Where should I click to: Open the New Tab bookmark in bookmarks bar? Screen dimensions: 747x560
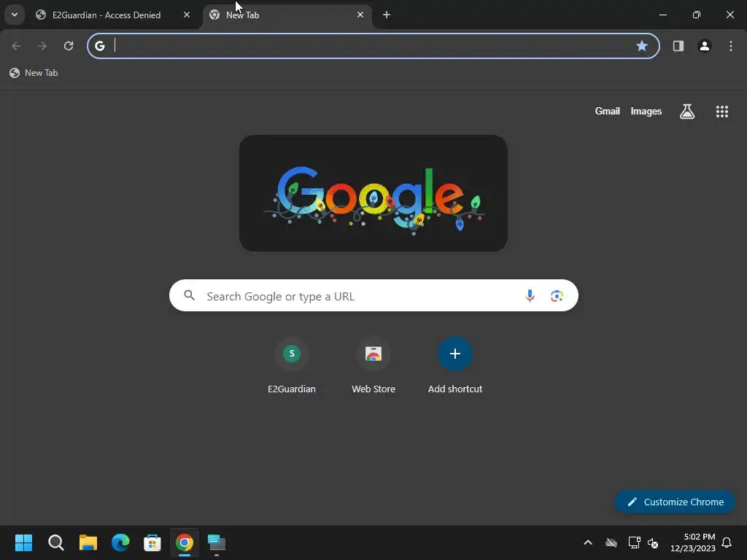tap(34, 73)
